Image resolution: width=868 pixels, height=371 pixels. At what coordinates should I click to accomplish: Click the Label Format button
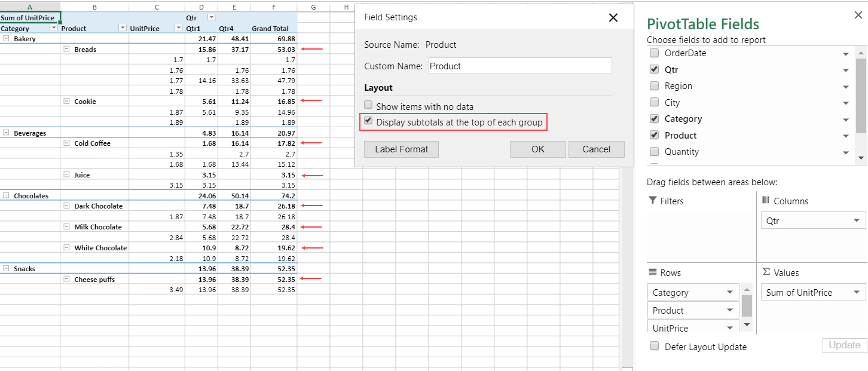coord(402,149)
